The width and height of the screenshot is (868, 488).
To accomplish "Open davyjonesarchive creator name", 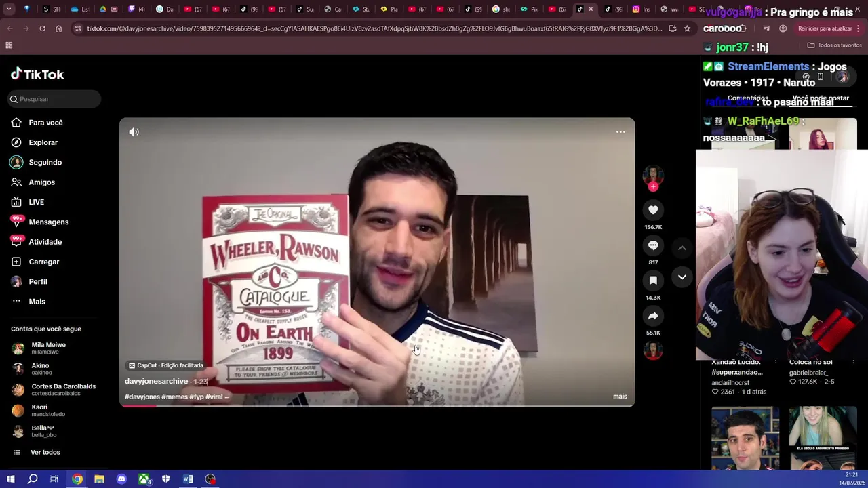I will (156, 382).
